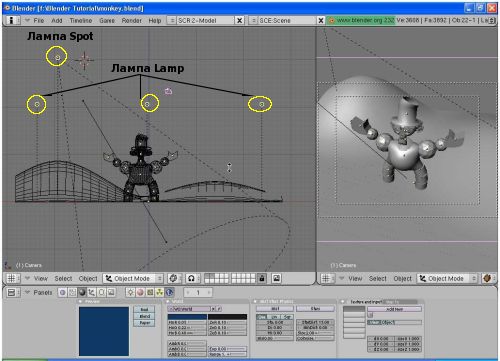This screenshot has height=361, width=500.
Task: Toggle the Blend sky option
Action: [x=144, y=316]
